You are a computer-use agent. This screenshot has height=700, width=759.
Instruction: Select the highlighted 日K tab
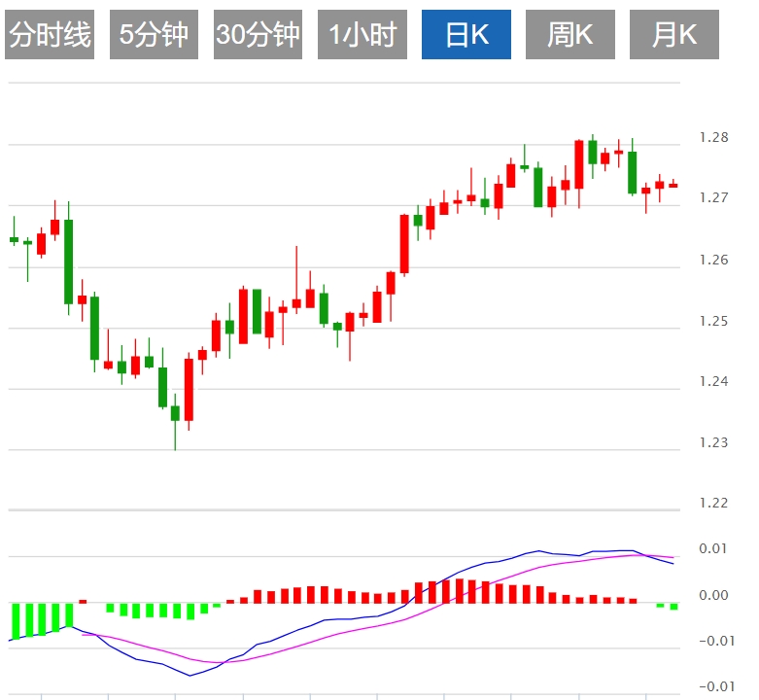point(466,36)
